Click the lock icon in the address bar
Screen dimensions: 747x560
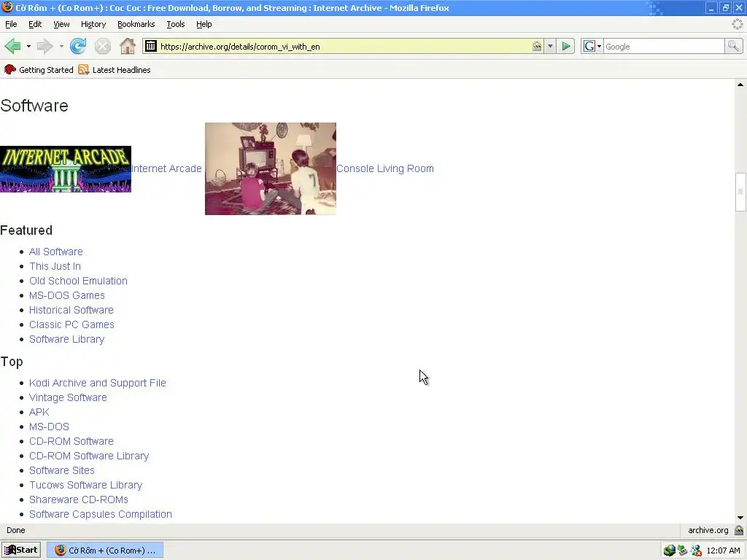click(537, 46)
